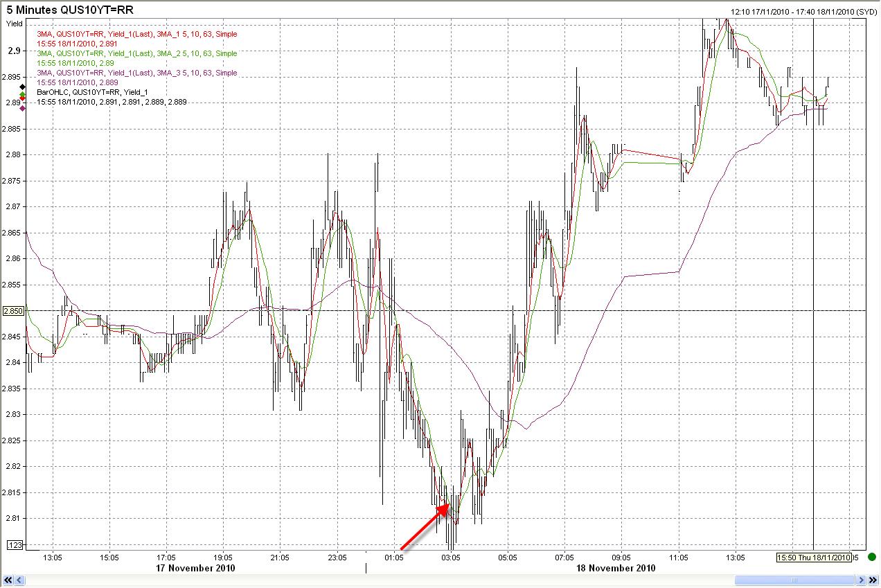The width and height of the screenshot is (881, 588).
Task: Click the horizontal scrollbar thumb
Action: coord(795,580)
